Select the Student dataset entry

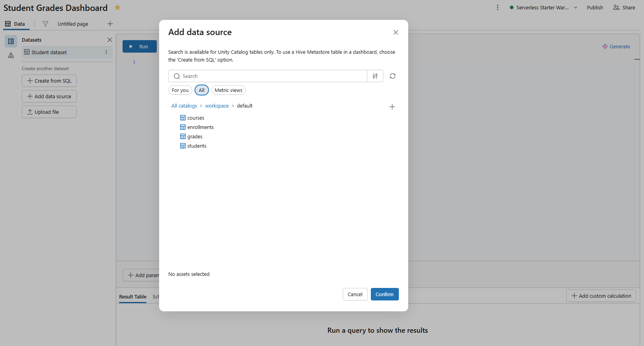click(67, 52)
